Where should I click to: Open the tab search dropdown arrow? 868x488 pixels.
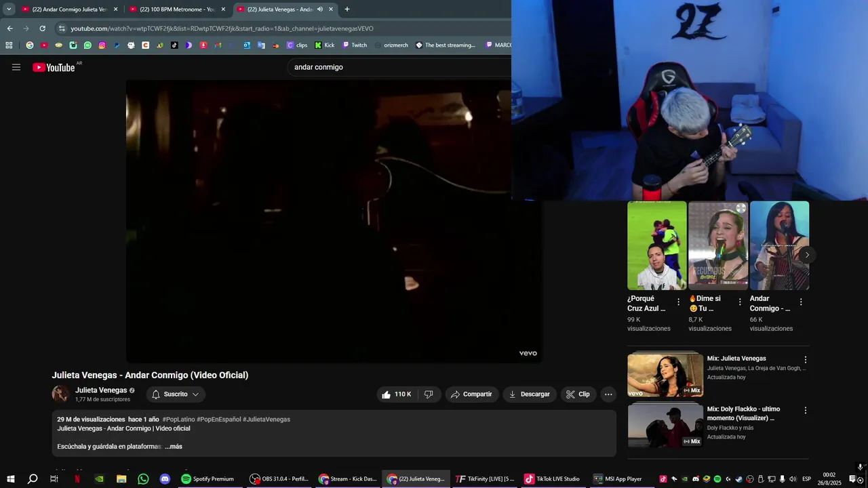[x=9, y=9]
